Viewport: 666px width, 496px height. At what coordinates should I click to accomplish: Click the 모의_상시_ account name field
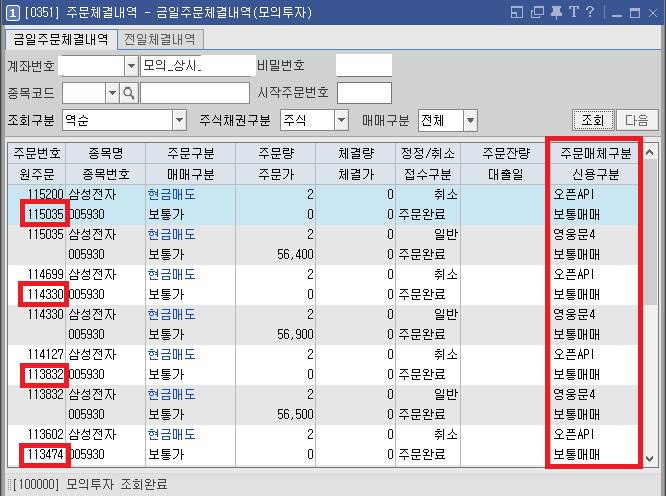[198, 66]
